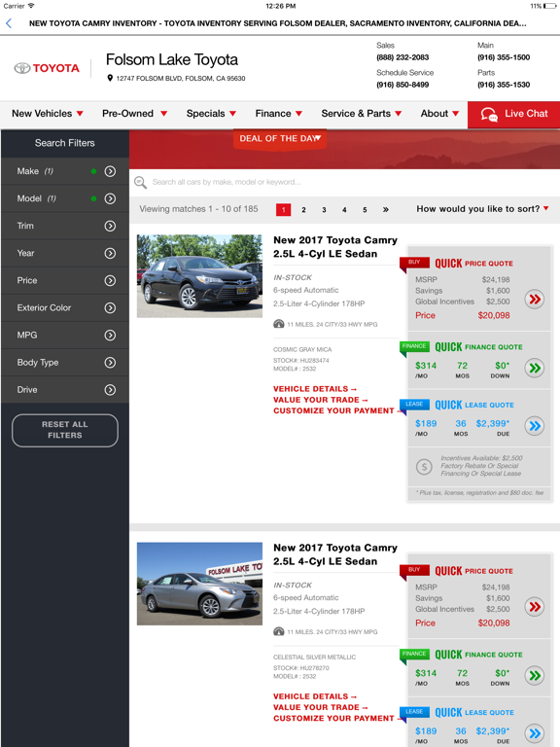Viewport: 560px width, 747px height.
Task: Open the Live Chat bubble icon
Action: tap(489, 115)
